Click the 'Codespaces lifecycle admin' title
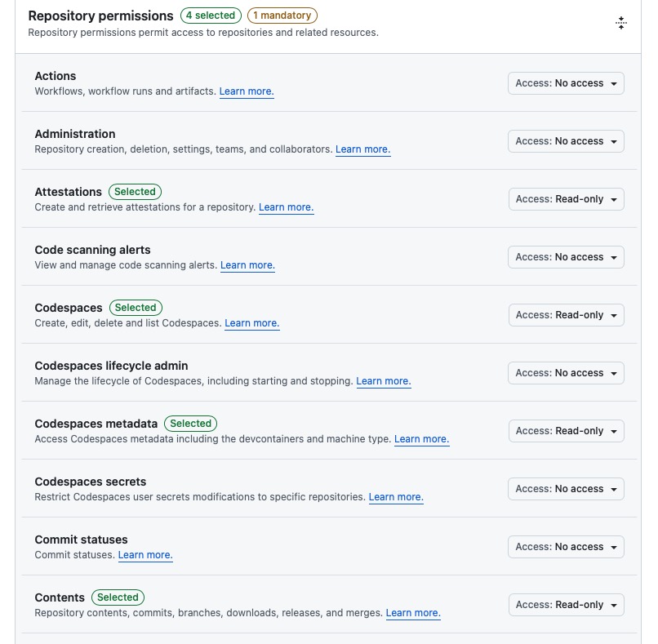Image resolution: width=658 pixels, height=644 pixels. (111, 366)
